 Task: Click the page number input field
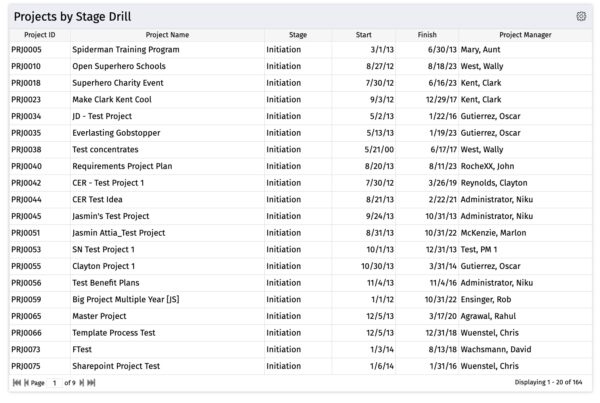(x=54, y=382)
